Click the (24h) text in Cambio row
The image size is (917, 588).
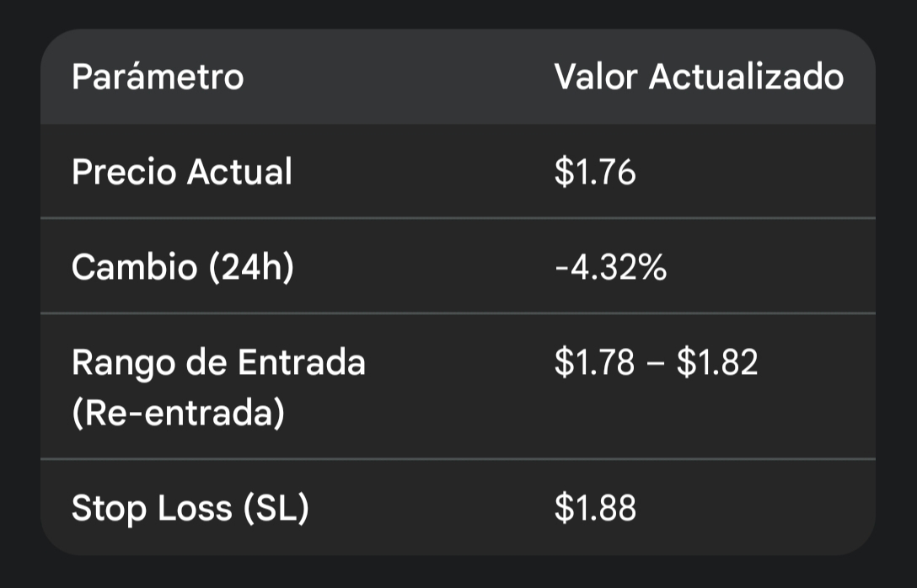[251, 267]
